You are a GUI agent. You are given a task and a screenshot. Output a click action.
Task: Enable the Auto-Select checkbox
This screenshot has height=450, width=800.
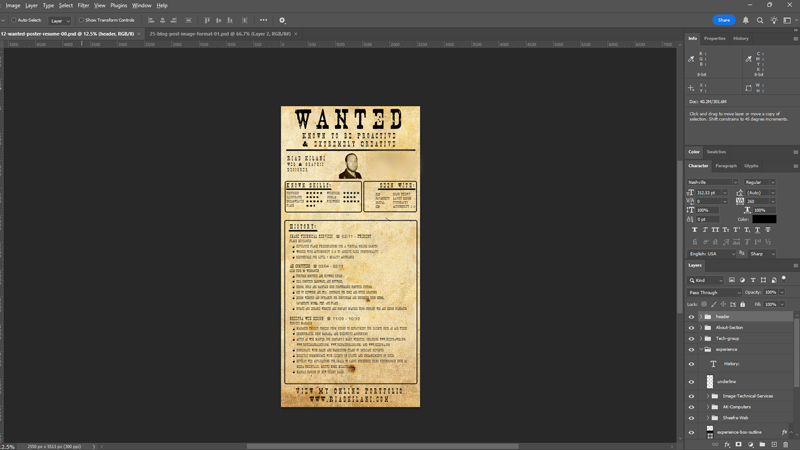14,20
